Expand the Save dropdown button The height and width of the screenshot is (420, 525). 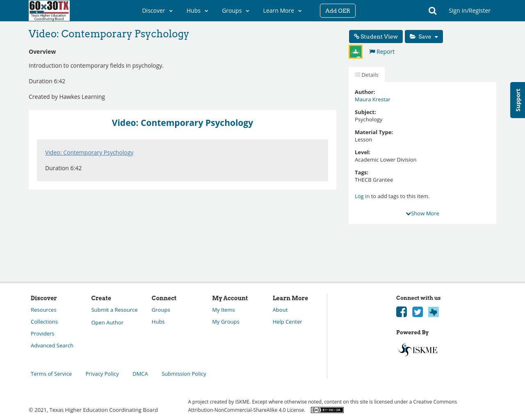424,37
